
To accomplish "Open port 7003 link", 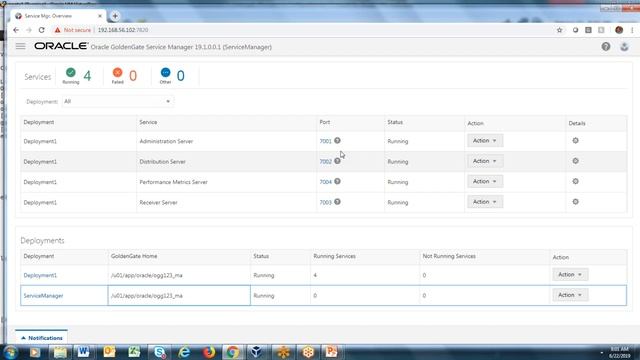I will tap(325, 202).
